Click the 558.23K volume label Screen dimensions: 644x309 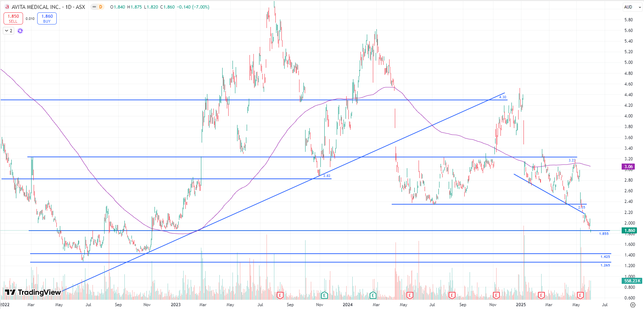pyautogui.click(x=632, y=281)
